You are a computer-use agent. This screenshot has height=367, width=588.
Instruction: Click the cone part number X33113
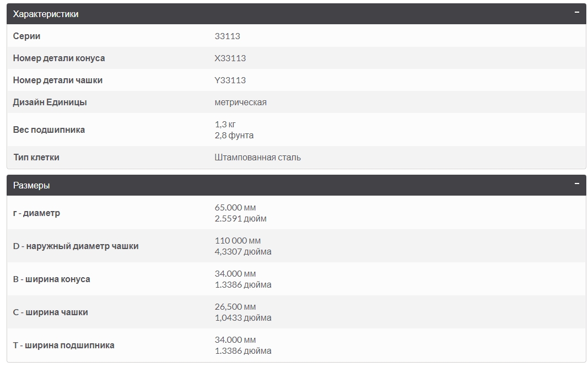click(230, 58)
